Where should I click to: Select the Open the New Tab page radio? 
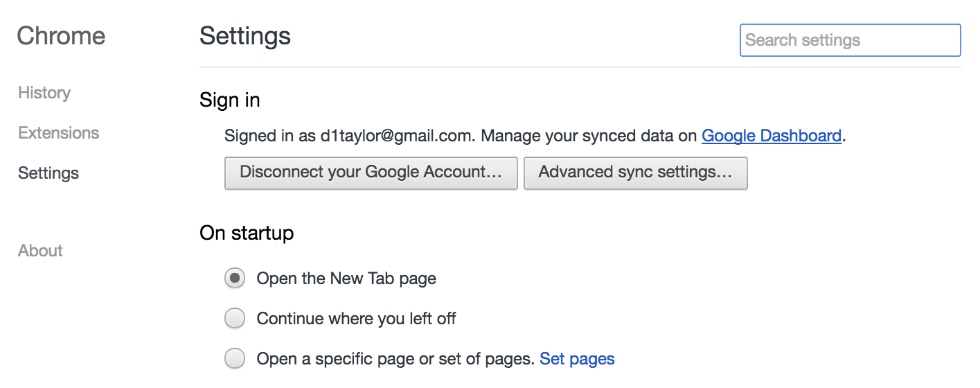[x=235, y=279]
